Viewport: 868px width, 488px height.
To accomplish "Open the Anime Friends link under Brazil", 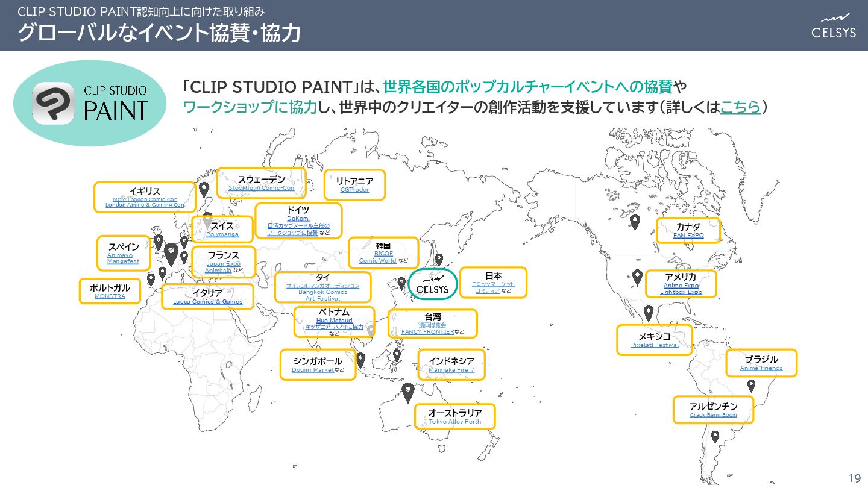I will point(761,368).
